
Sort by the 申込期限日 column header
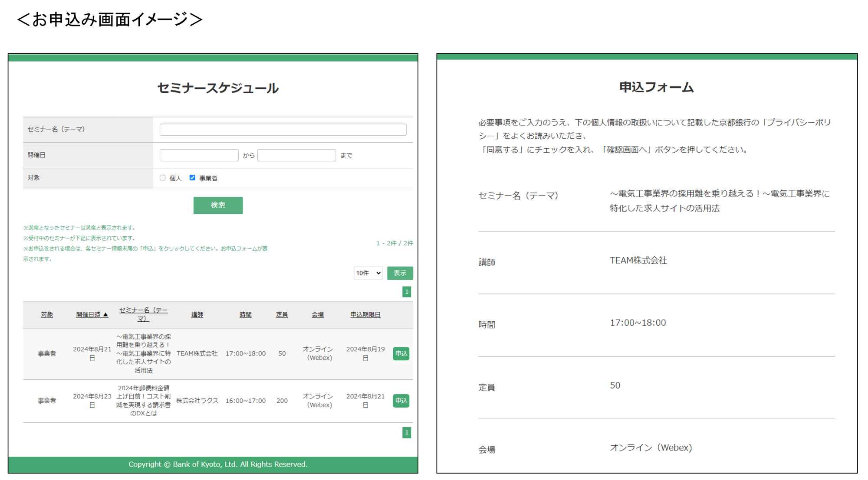pyautogui.click(x=365, y=315)
